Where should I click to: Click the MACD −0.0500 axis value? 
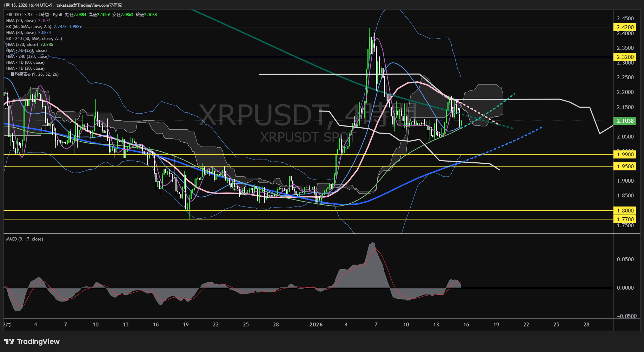(627, 316)
